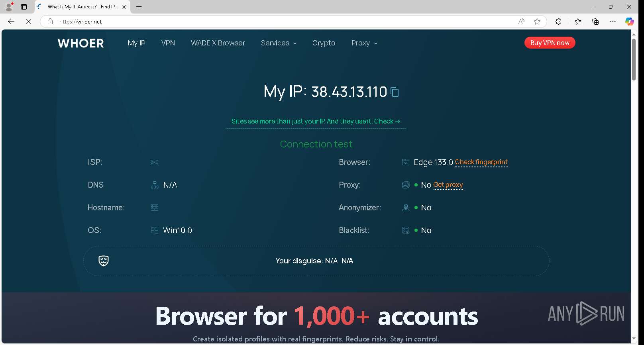
Task: Click the Win10.0 OS value
Action: [177, 230]
